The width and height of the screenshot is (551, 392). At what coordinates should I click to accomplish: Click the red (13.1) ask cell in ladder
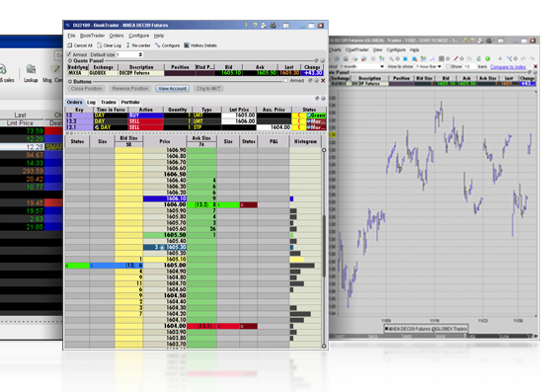coord(201,326)
